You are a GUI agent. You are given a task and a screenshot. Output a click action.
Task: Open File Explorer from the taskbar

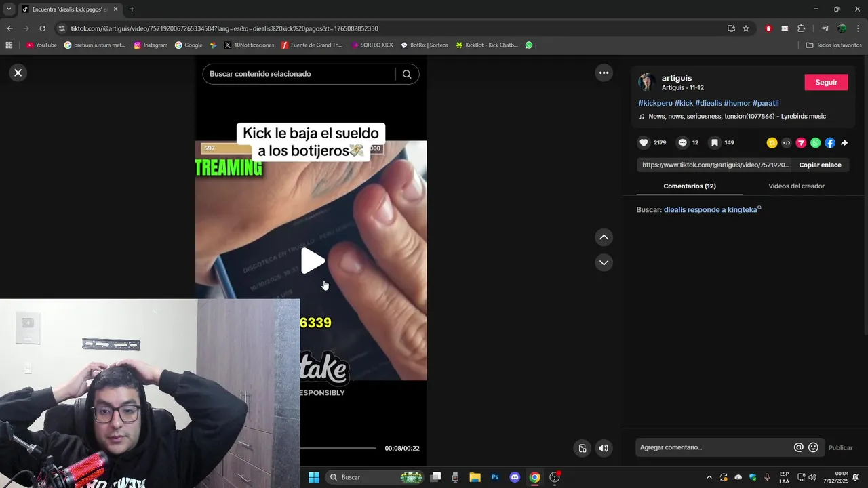coord(475,477)
